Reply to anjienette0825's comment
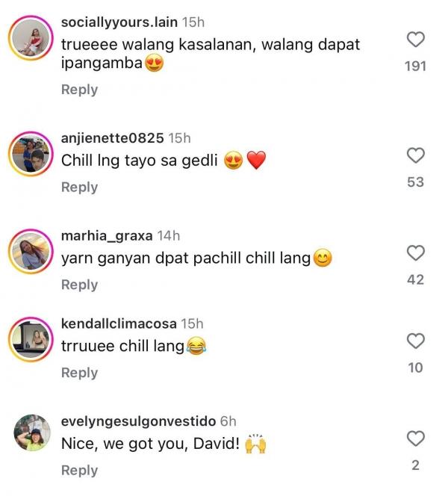The height and width of the screenshot is (499, 448). coord(80,187)
